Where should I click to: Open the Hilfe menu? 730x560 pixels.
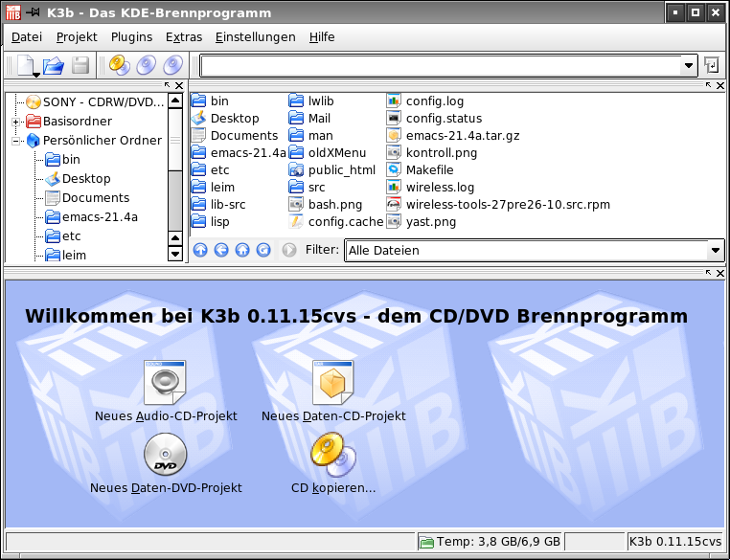tap(322, 36)
